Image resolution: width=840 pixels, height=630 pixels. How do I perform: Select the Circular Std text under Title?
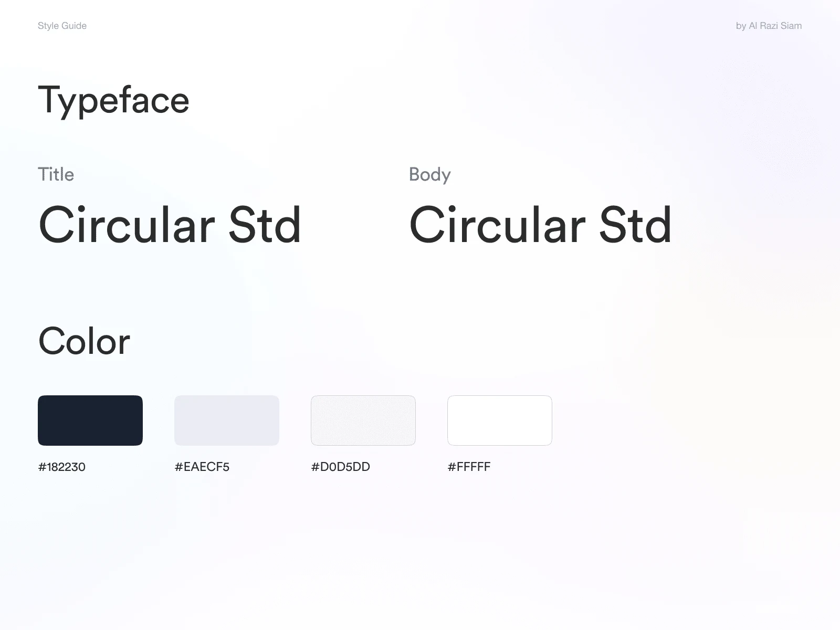(x=170, y=225)
